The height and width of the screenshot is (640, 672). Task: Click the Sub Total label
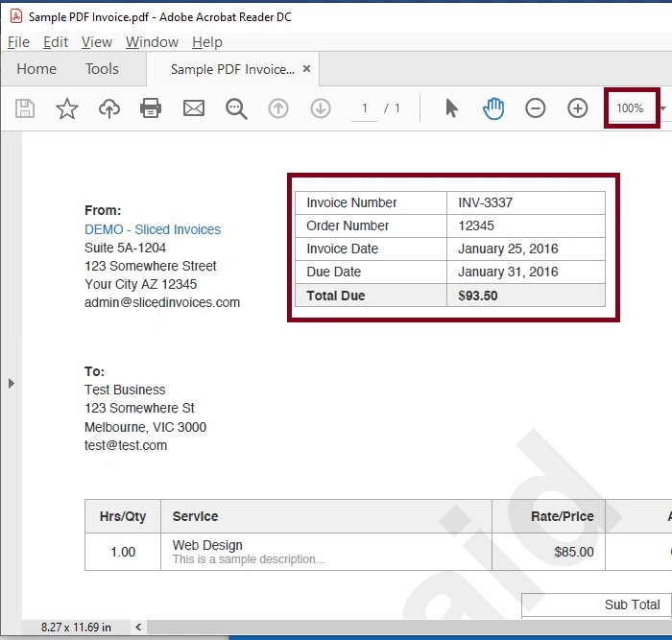click(632, 604)
